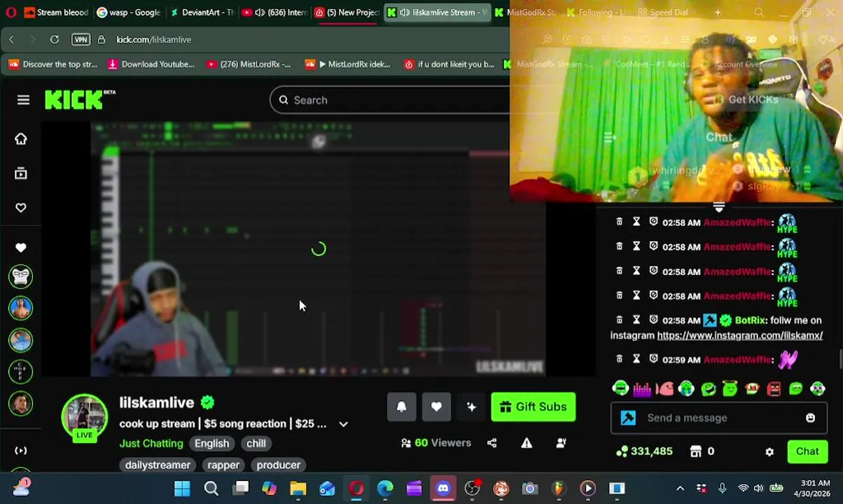Open the emoji picker smiley in chat
Screen dimensions: 843x504
coord(811,418)
